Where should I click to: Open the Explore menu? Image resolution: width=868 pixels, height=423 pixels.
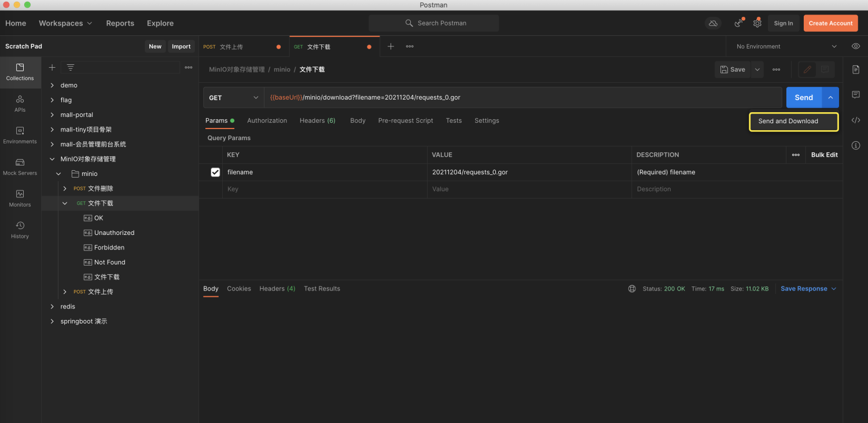160,23
